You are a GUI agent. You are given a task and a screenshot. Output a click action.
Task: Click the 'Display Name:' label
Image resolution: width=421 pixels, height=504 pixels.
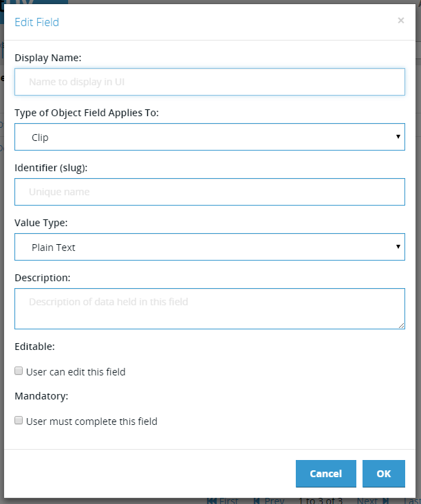click(48, 58)
